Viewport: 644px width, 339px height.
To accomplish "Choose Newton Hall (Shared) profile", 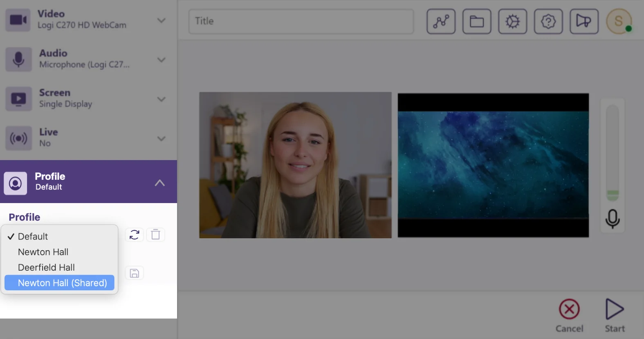I will click(59, 283).
